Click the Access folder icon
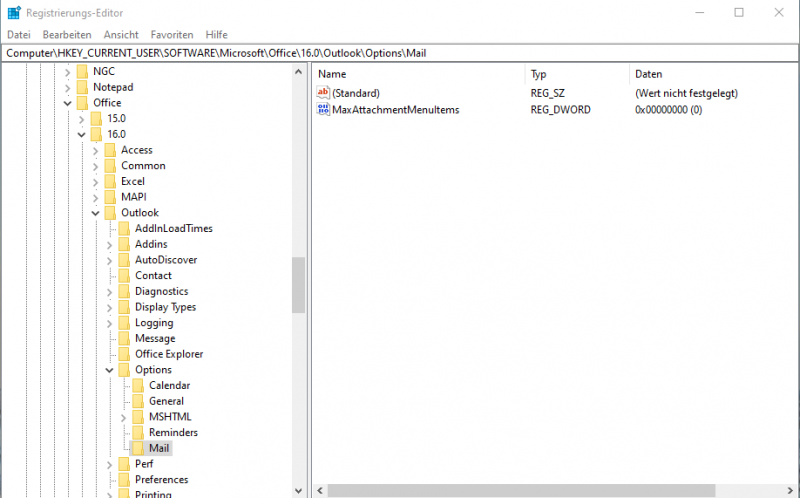 point(110,151)
